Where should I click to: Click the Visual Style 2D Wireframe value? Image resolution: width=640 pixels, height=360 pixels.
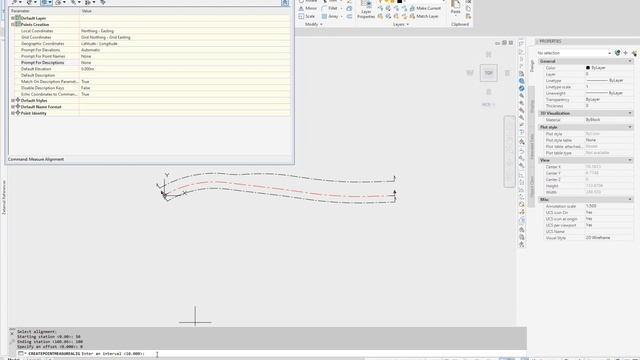click(x=598, y=238)
